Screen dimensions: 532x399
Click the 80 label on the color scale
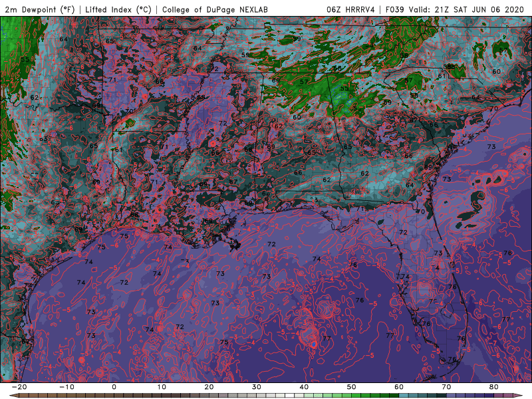(x=494, y=387)
